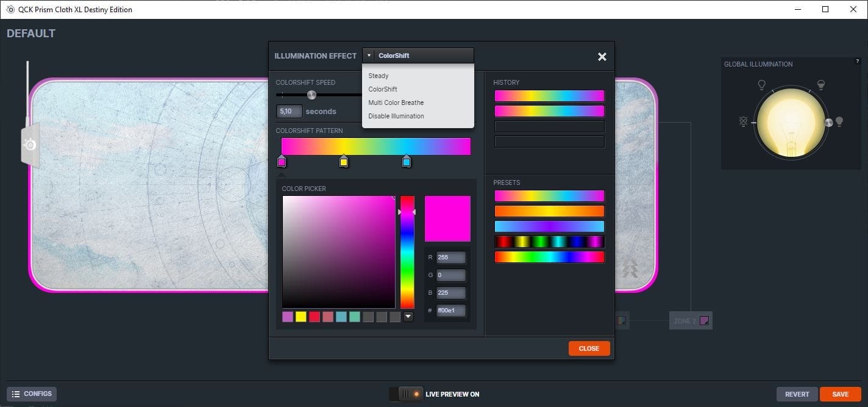Viewport: 868px width, 407px height.
Task: Apply the magenta-yellow-cyan preset gradient
Action: (549, 196)
